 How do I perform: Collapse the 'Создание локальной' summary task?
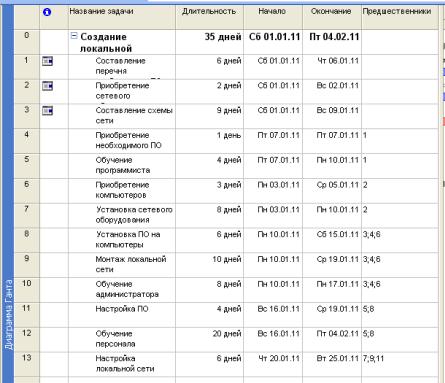(x=74, y=36)
